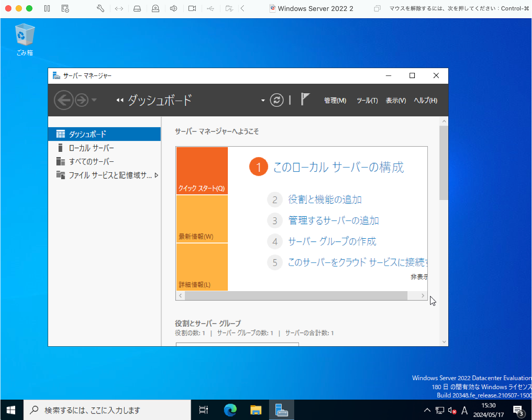Click the welcome tile left scroll arrow
This screenshot has width=532, height=420.
(x=180, y=295)
